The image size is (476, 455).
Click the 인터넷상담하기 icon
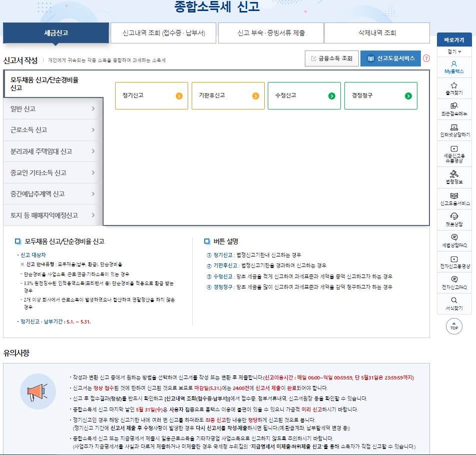[454, 129]
